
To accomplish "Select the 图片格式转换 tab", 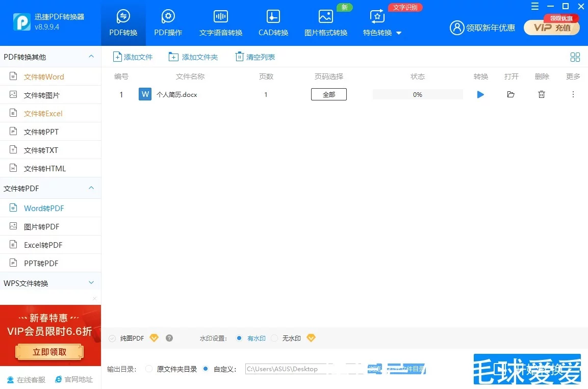I will [x=325, y=23].
